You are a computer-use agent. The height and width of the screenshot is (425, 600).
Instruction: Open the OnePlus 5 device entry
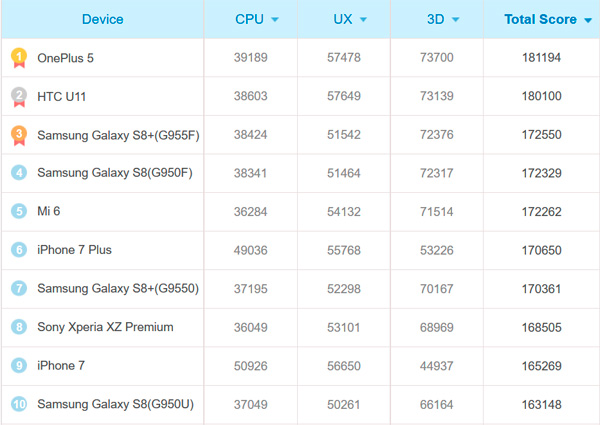(x=65, y=58)
